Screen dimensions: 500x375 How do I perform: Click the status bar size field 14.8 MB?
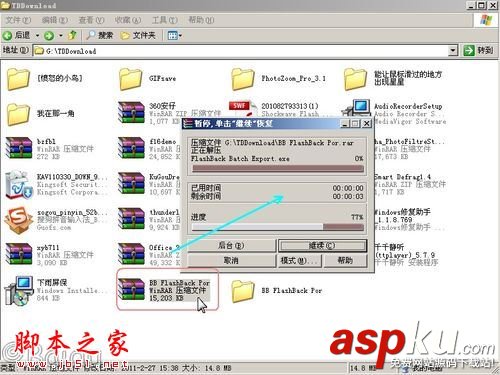click(363, 368)
